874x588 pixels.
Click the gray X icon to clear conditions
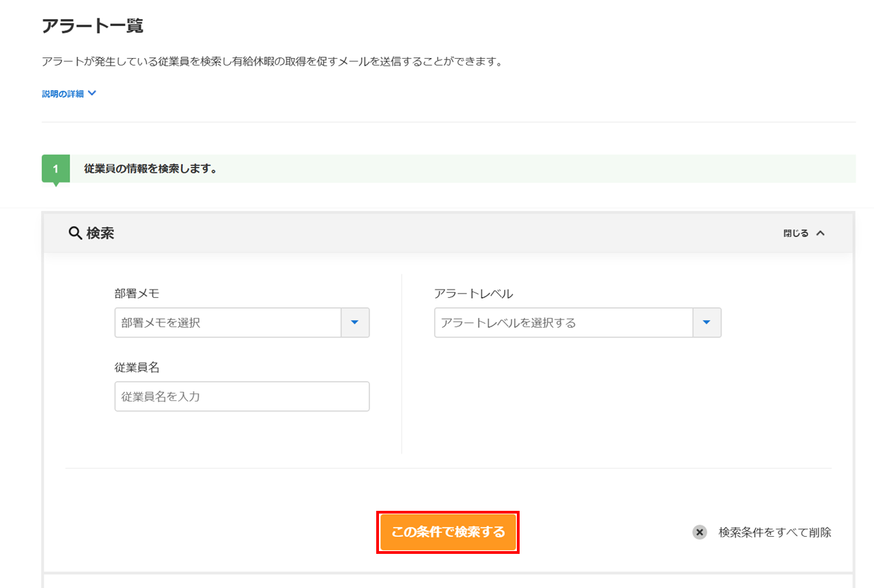(700, 533)
